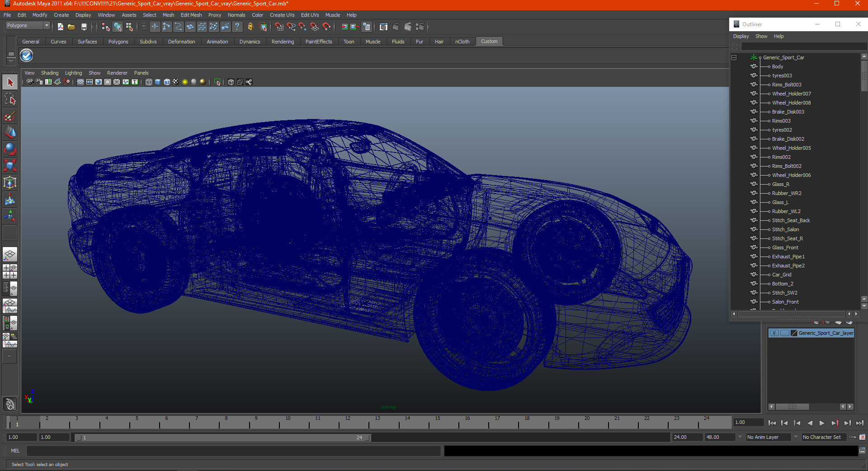Image resolution: width=868 pixels, height=471 pixels.
Task: Click the Snap to grids magnet
Action: (x=279, y=27)
